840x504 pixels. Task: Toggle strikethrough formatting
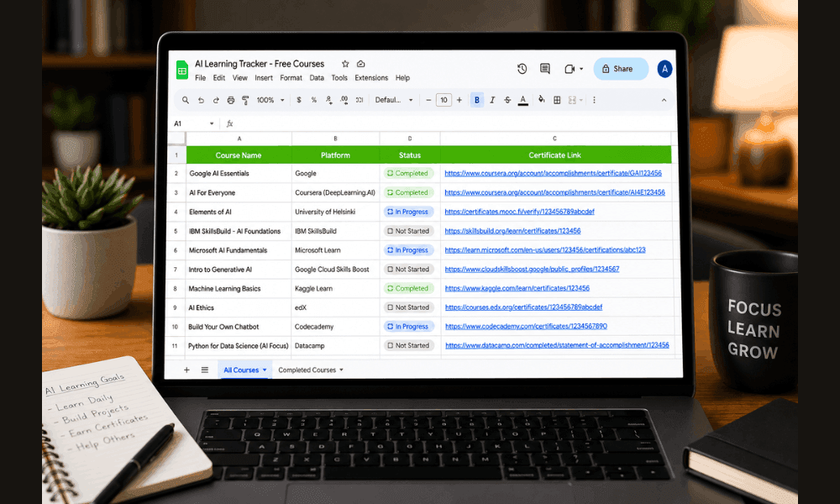coord(507,100)
